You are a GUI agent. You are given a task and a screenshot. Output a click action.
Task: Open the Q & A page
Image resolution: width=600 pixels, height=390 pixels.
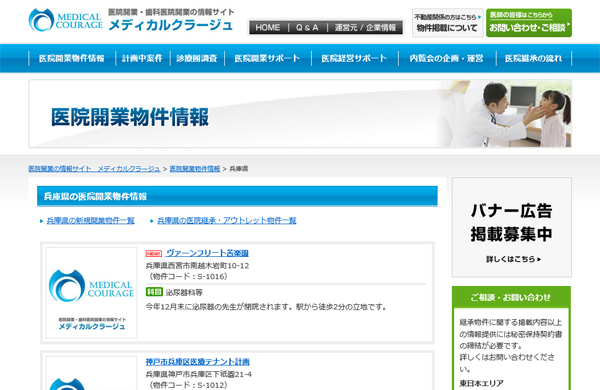[307, 28]
